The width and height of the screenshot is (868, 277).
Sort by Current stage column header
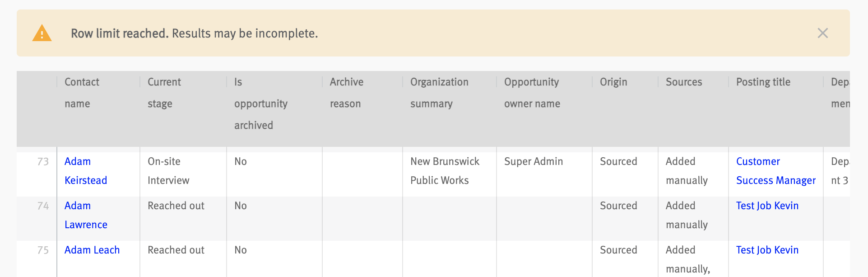164,93
